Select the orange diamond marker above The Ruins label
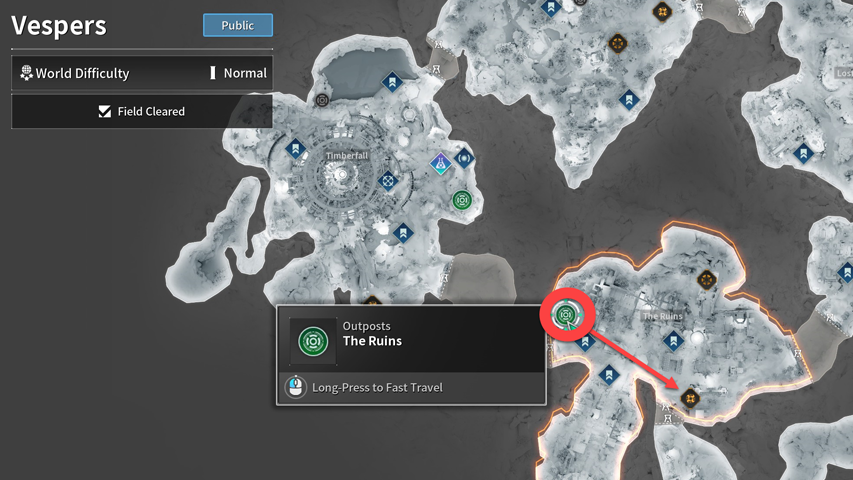The image size is (853, 480). [x=706, y=280]
